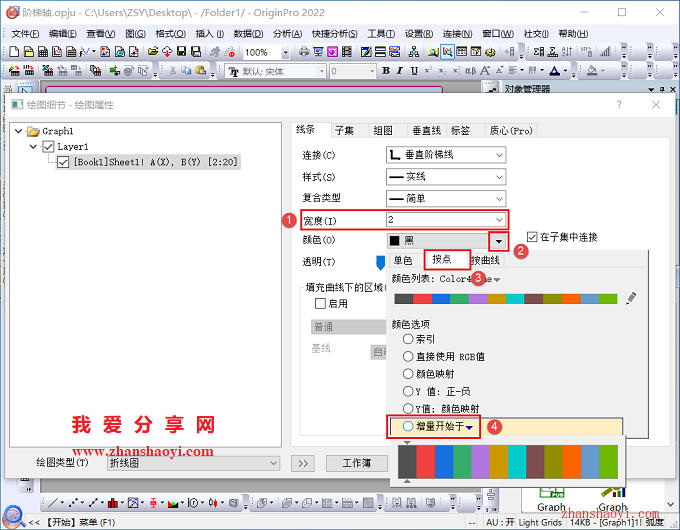Create a new project with the toolbar icon
Image resolution: width=680 pixels, height=530 pixels.
pyautogui.click(x=14, y=52)
